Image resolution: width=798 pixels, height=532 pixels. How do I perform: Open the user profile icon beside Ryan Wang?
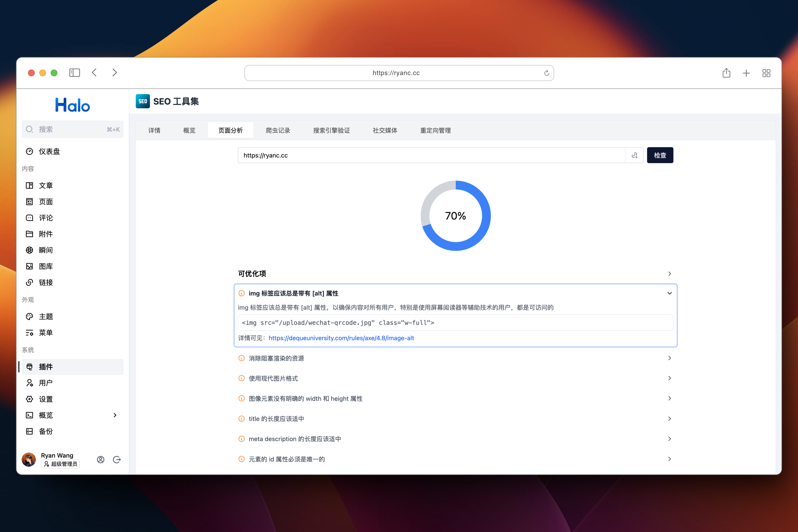(x=100, y=459)
